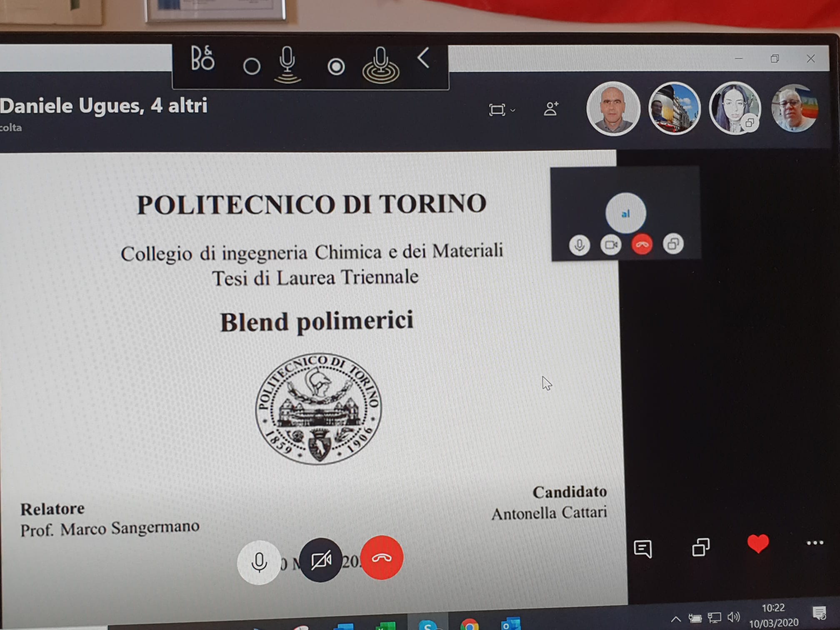The height and width of the screenshot is (630, 840).
Task: Minimize the Skype window
Action: (739, 59)
